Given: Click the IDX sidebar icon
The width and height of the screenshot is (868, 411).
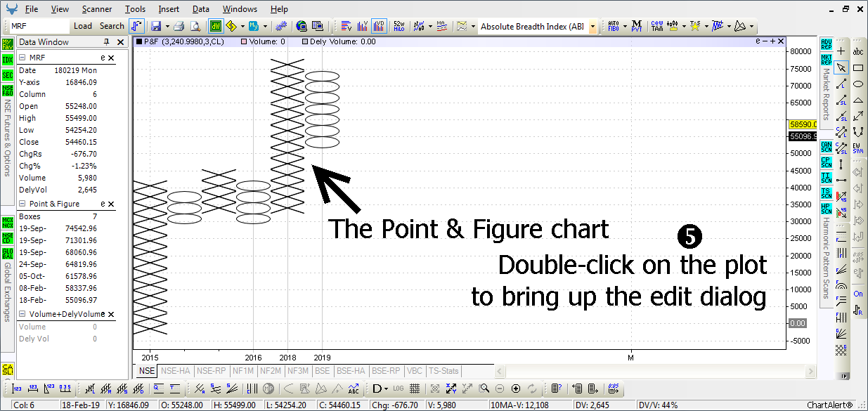Looking at the screenshot, I should pos(8,60).
